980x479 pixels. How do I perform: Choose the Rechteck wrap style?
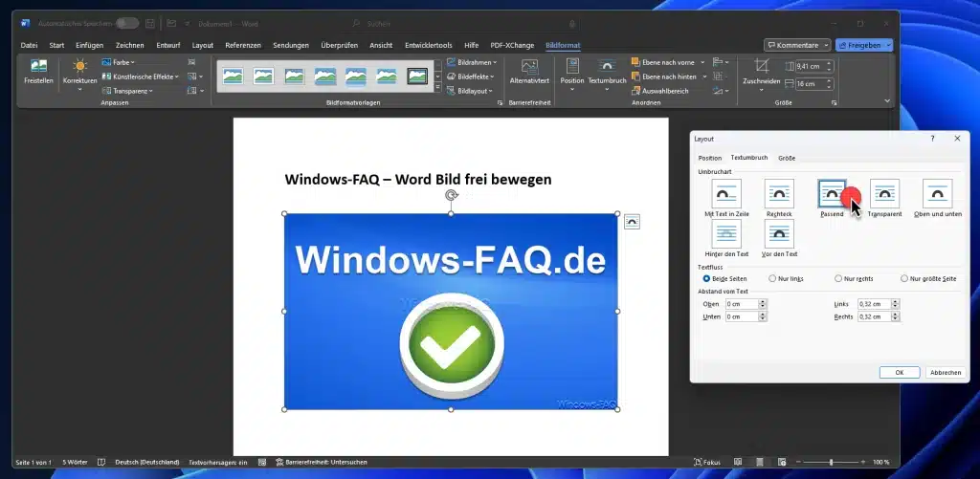point(779,198)
